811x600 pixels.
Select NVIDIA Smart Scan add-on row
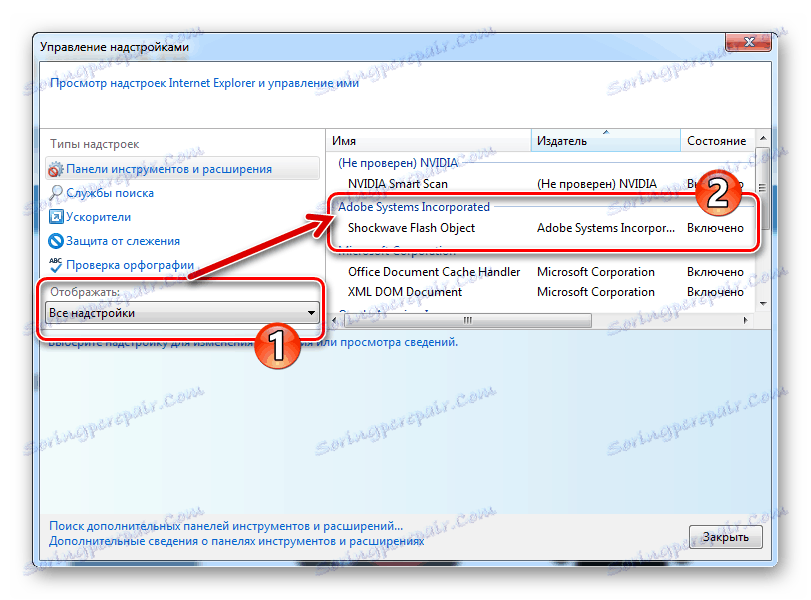(542, 184)
